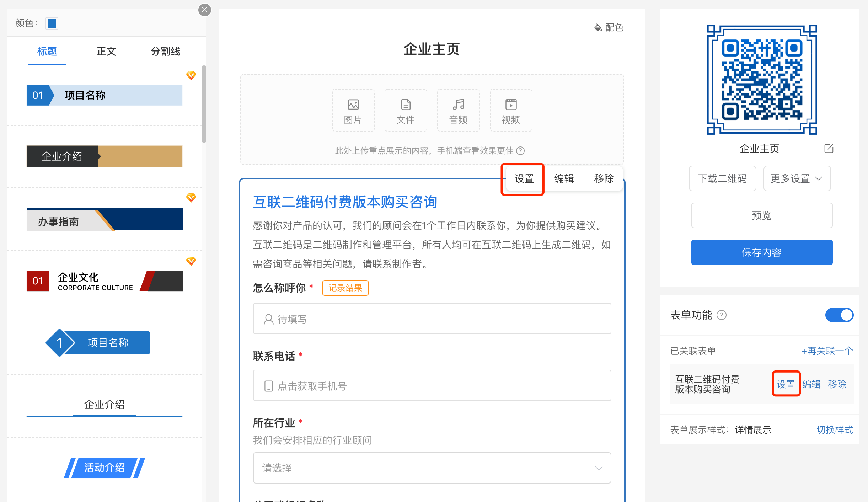Select the black and gold 企业介绍 title style
The width and height of the screenshot is (868, 502).
pos(105,156)
